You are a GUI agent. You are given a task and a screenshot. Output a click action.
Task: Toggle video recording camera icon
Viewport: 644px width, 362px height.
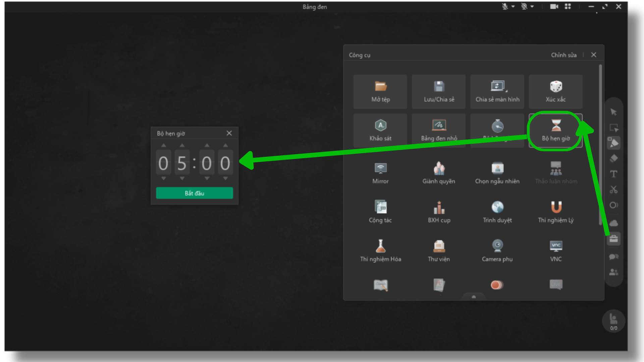[554, 6]
